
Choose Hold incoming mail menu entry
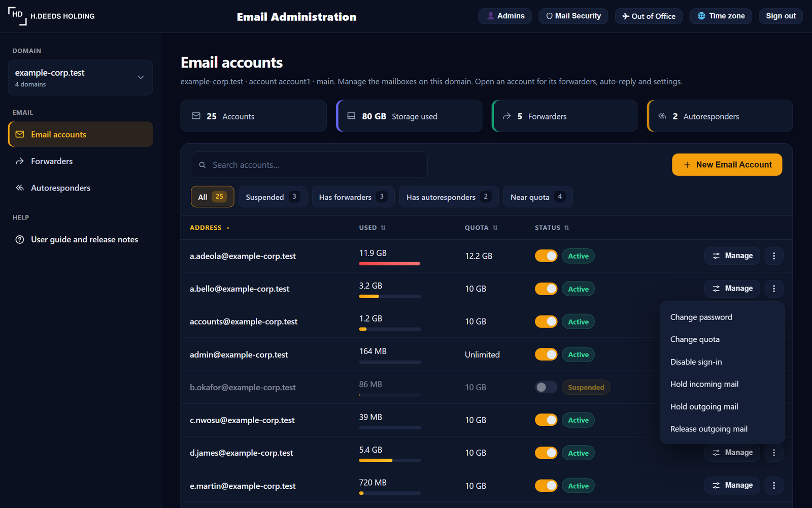pyautogui.click(x=722, y=384)
